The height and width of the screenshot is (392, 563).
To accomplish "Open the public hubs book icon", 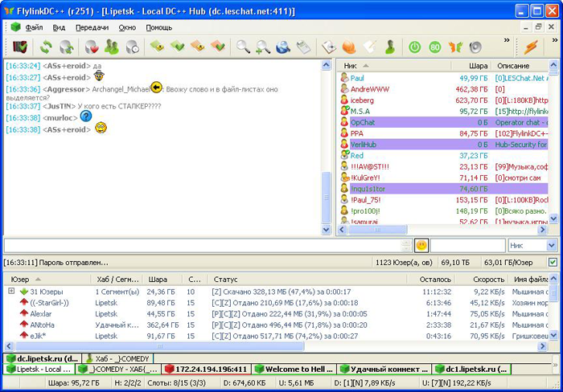I will click(20, 47).
